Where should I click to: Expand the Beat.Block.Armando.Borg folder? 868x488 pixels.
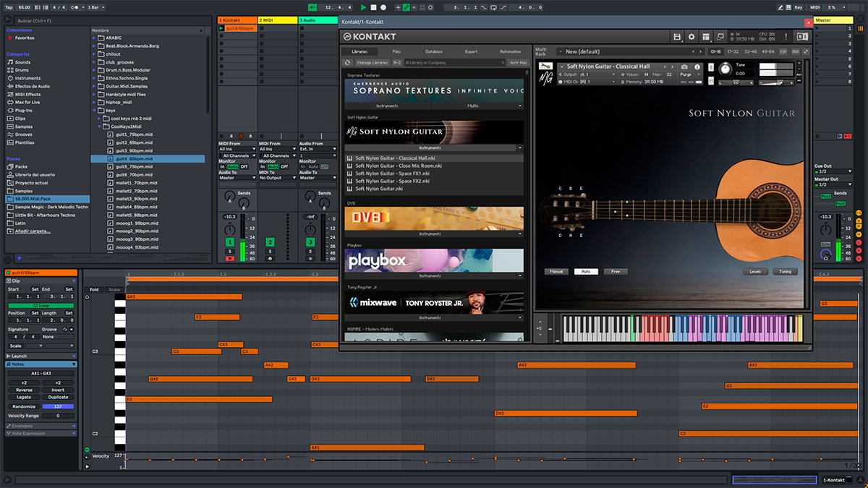[94, 46]
